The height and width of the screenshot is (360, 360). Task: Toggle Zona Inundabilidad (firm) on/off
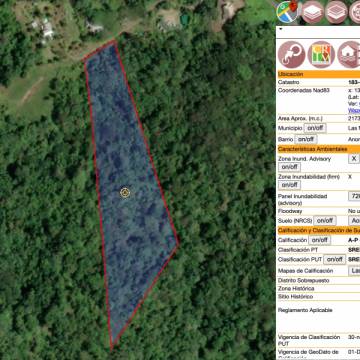290,185
